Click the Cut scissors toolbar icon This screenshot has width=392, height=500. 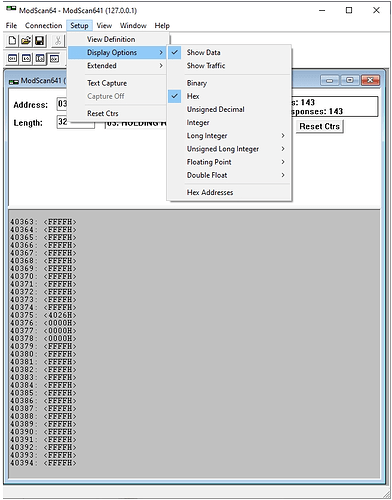pos(58,41)
